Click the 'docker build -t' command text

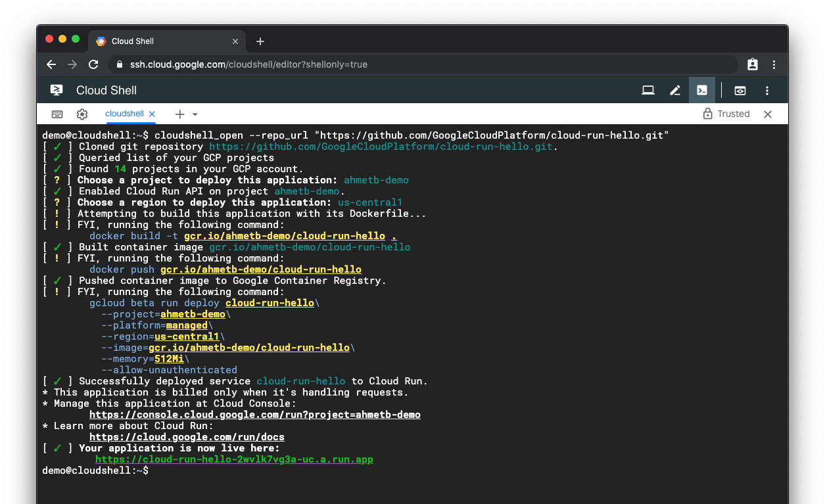tap(133, 236)
